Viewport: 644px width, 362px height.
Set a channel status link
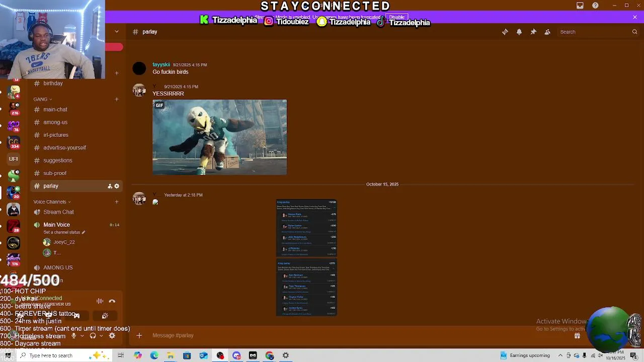pos(64,232)
